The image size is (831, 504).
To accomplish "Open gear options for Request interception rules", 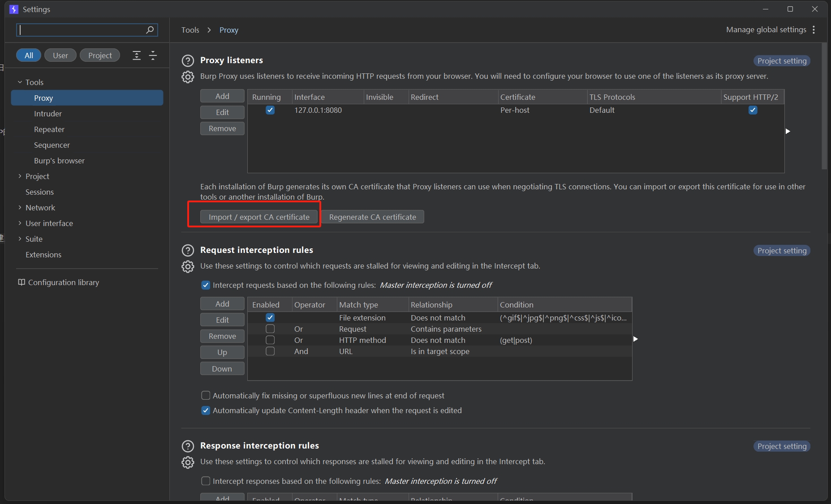I will (188, 267).
